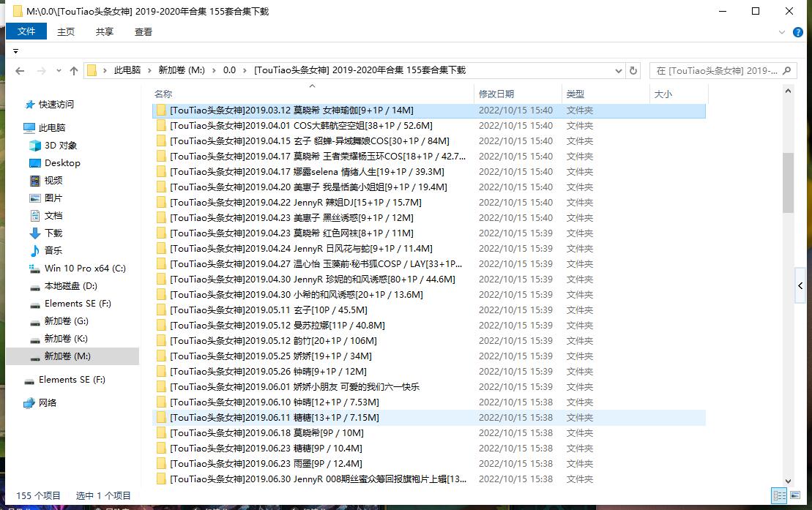
Task: Click 新加卷 (M:) breadcrumb in address bar
Action: pyautogui.click(x=182, y=70)
